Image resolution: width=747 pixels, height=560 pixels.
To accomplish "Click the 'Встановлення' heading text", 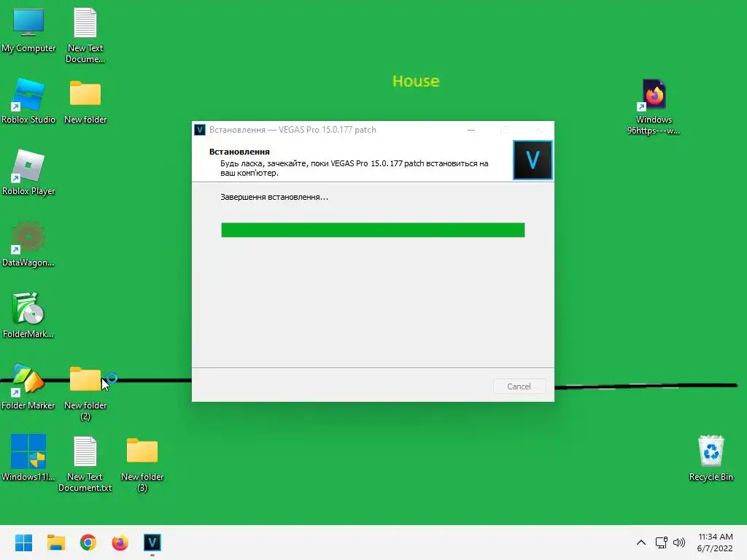I will pos(239,152).
